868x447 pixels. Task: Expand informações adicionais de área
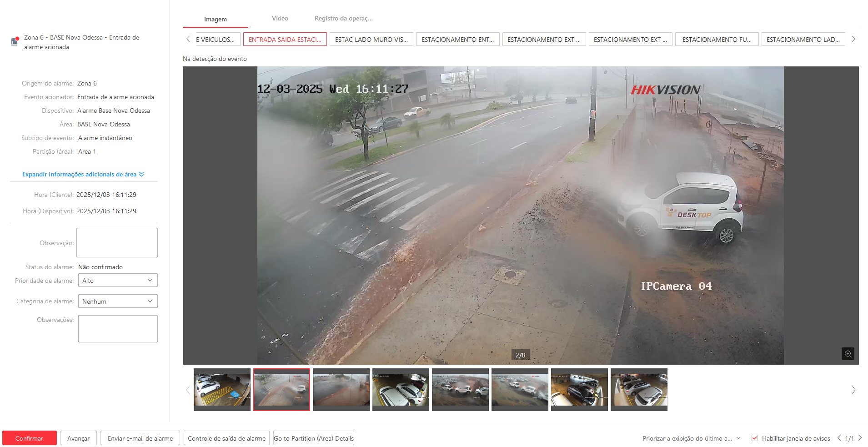tap(83, 174)
